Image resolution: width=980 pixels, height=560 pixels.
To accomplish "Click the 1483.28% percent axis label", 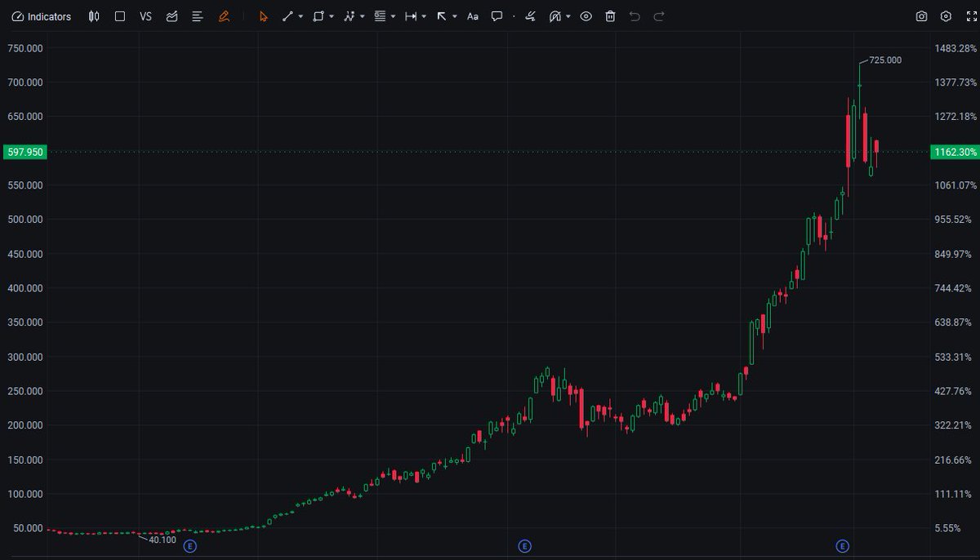I will coord(955,48).
